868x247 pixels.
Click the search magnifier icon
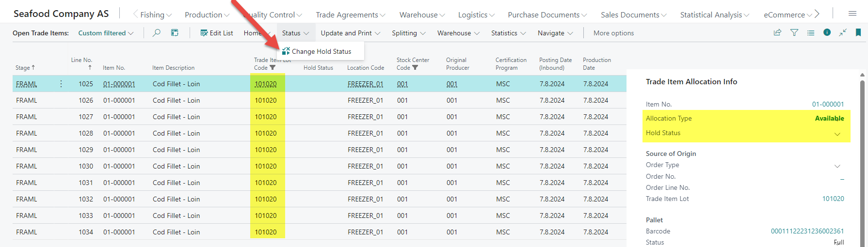[x=157, y=33]
